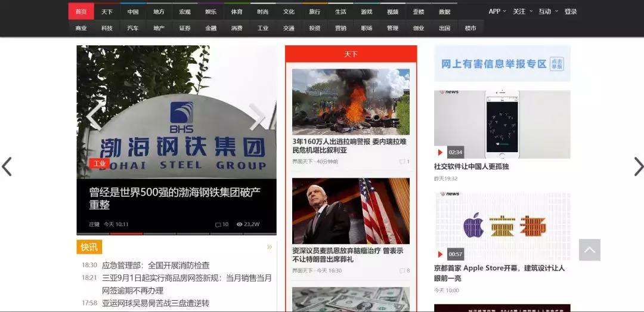Open video title 社交软件让中国人更孤独

472,166
